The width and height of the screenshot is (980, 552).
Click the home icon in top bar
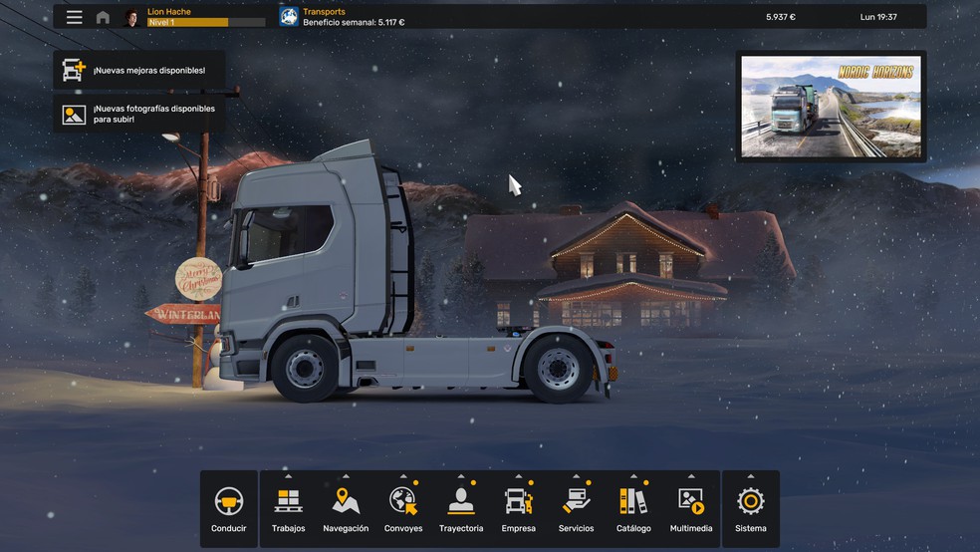(103, 17)
